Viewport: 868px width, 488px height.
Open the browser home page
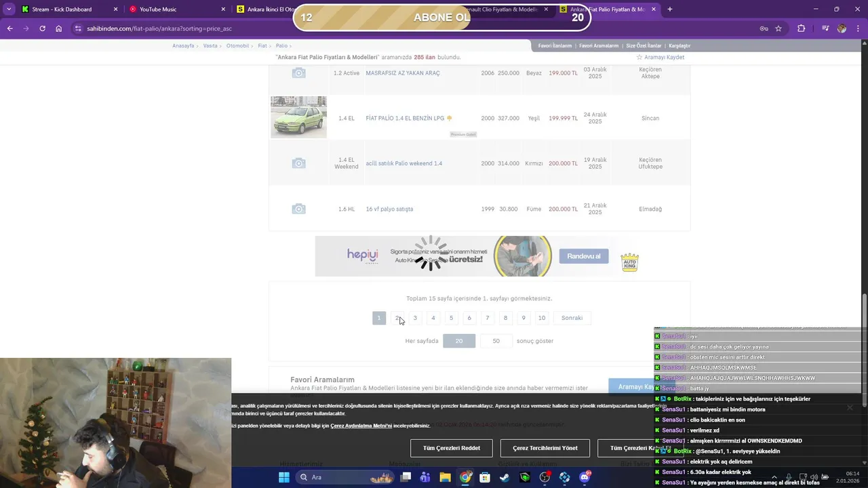tap(59, 28)
